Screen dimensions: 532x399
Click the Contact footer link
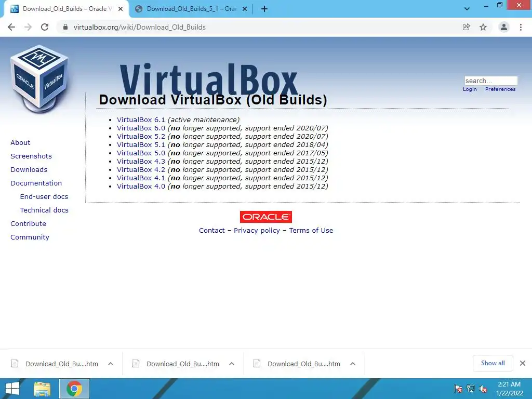(x=212, y=230)
